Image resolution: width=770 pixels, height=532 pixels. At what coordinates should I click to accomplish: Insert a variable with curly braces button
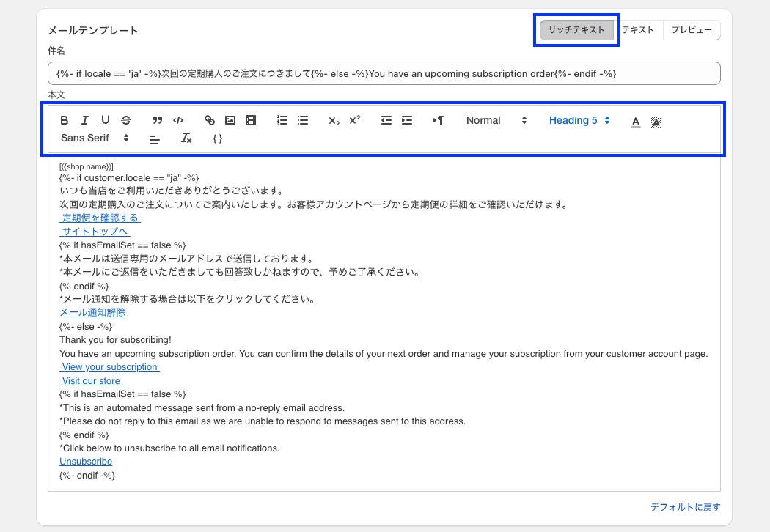(218, 138)
